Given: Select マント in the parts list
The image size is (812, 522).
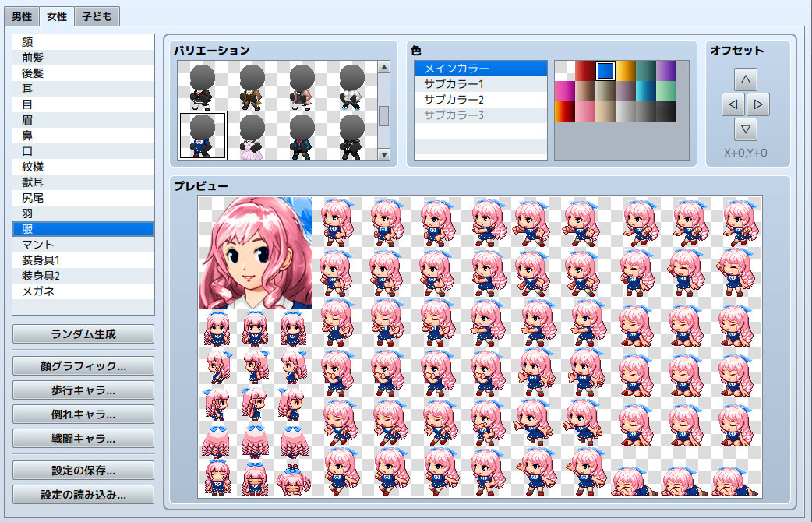Looking at the screenshot, I should tap(83, 244).
